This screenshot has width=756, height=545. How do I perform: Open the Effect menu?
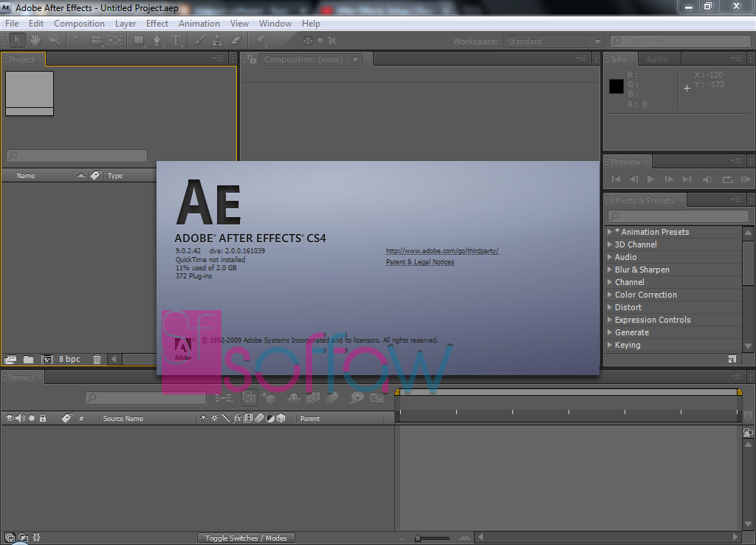coord(157,23)
